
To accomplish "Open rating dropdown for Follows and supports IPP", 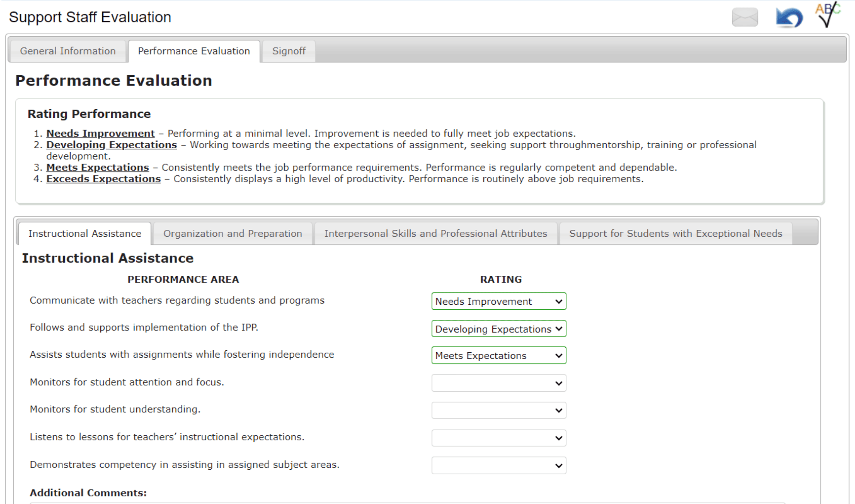I will point(499,329).
